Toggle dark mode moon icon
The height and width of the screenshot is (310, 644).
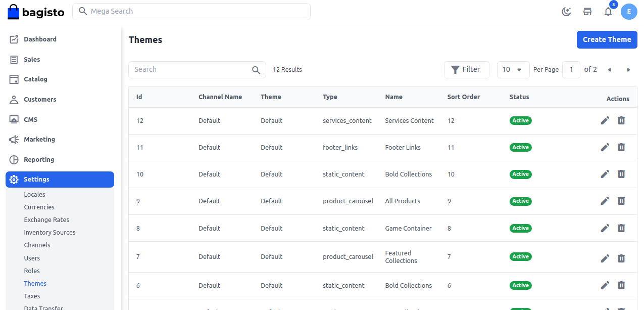(567, 12)
